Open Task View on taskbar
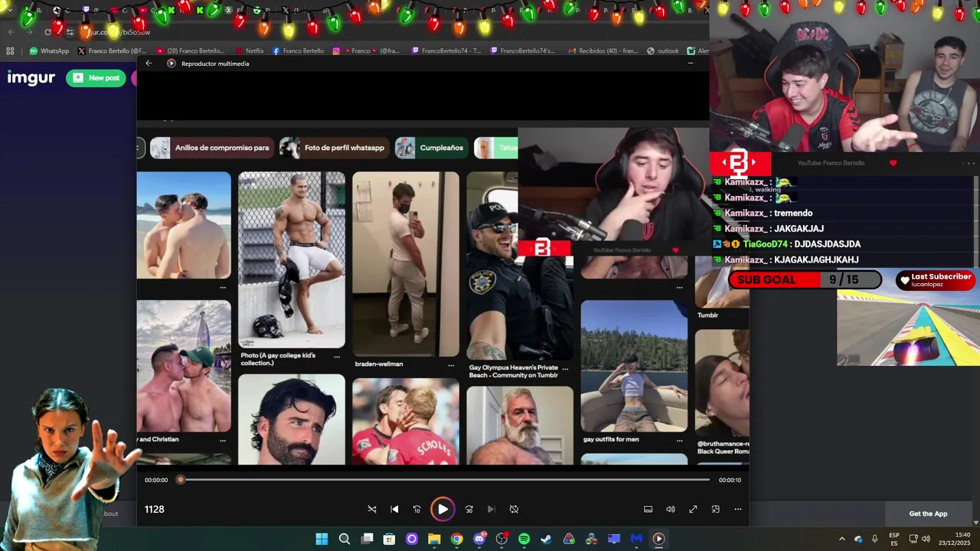 pyautogui.click(x=367, y=539)
